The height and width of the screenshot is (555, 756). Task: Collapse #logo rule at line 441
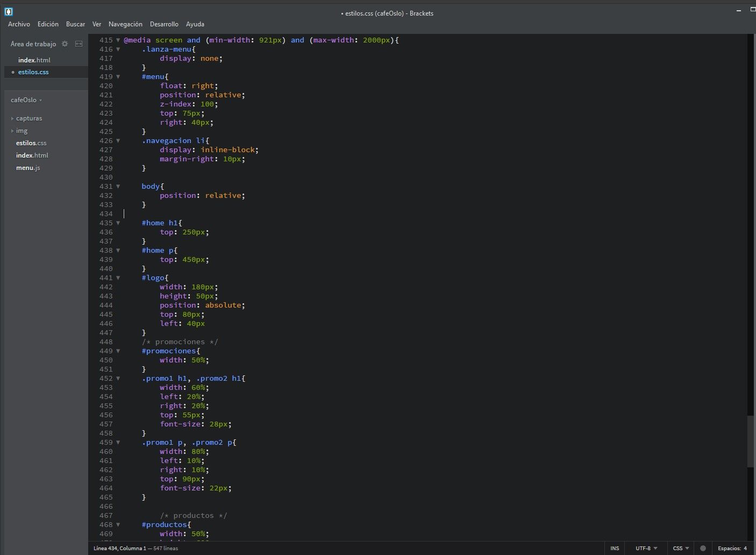click(x=118, y=277)
